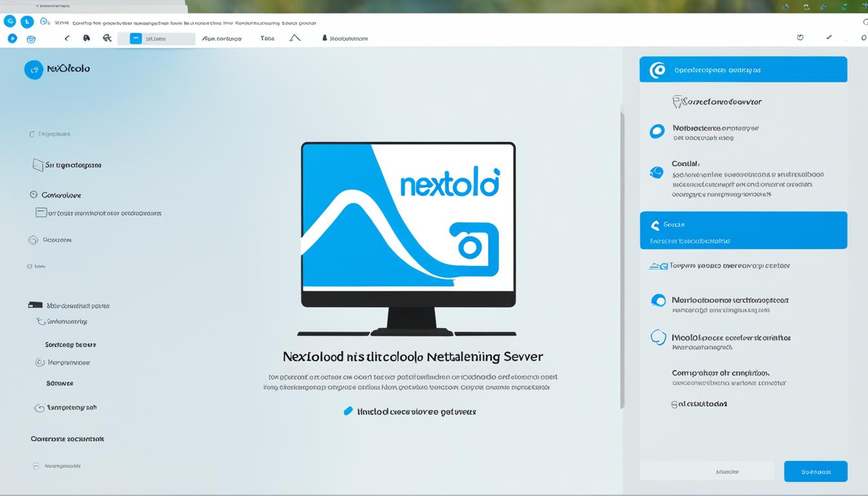Click the outlined ring icon above the "Compraiorr" text
The image size is (868, 496).
[x=657, y=337]
